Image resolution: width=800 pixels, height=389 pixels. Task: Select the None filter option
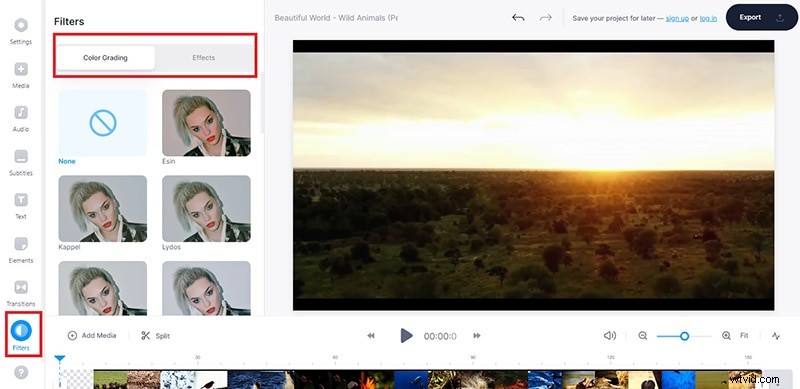pyautogui.click(x=103, y=123)
